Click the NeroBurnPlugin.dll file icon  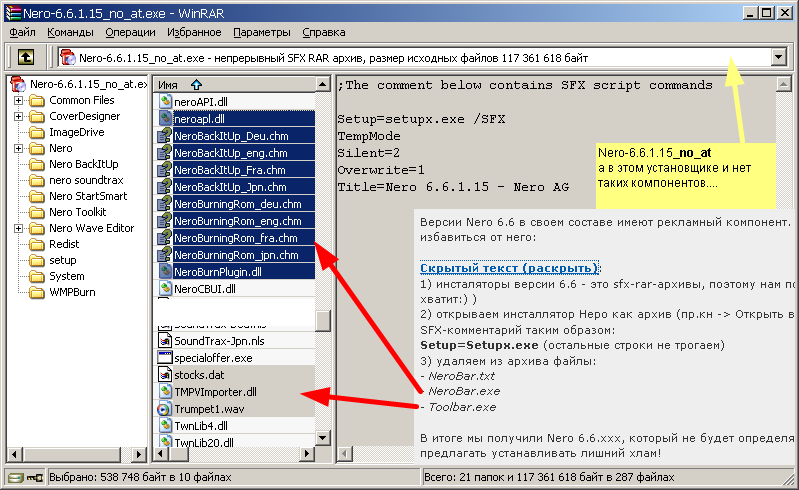[165, 271]
